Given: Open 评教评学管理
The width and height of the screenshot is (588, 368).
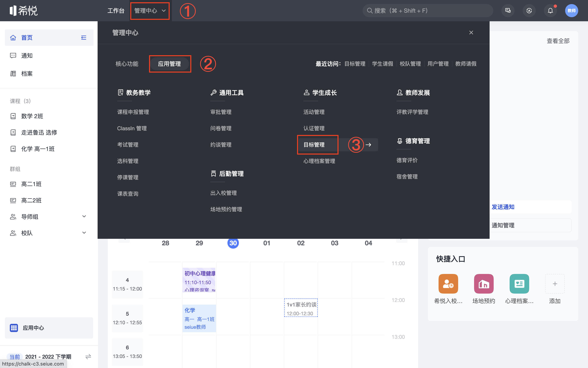Looking at the screenshot, I should tap(412, 112).
